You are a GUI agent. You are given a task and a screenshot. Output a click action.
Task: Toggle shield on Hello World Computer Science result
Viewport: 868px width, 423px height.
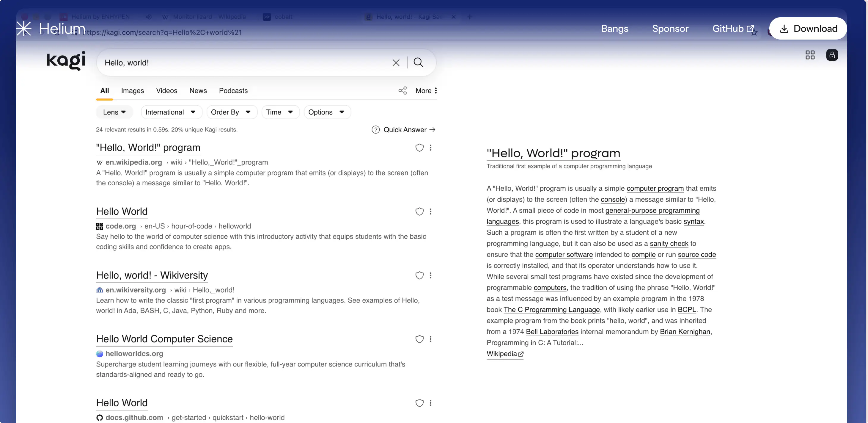(x=419, y=339)
